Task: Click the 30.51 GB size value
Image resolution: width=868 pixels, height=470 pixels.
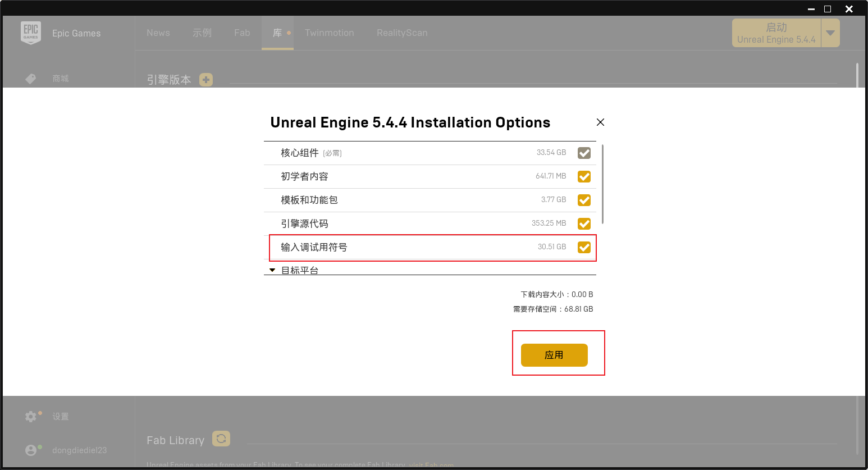Action: click(552, 247)
